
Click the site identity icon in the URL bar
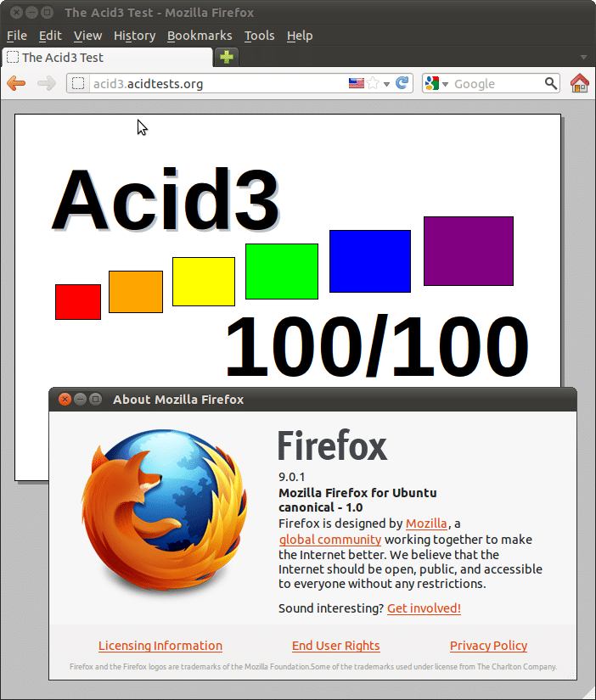(x=78, y=83)
